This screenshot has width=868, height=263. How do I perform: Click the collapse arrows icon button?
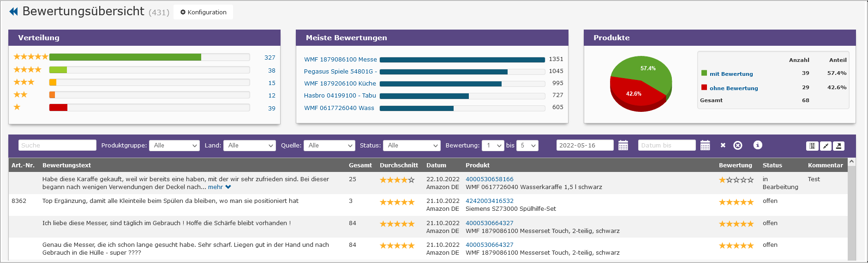click(x=826, y=146)
